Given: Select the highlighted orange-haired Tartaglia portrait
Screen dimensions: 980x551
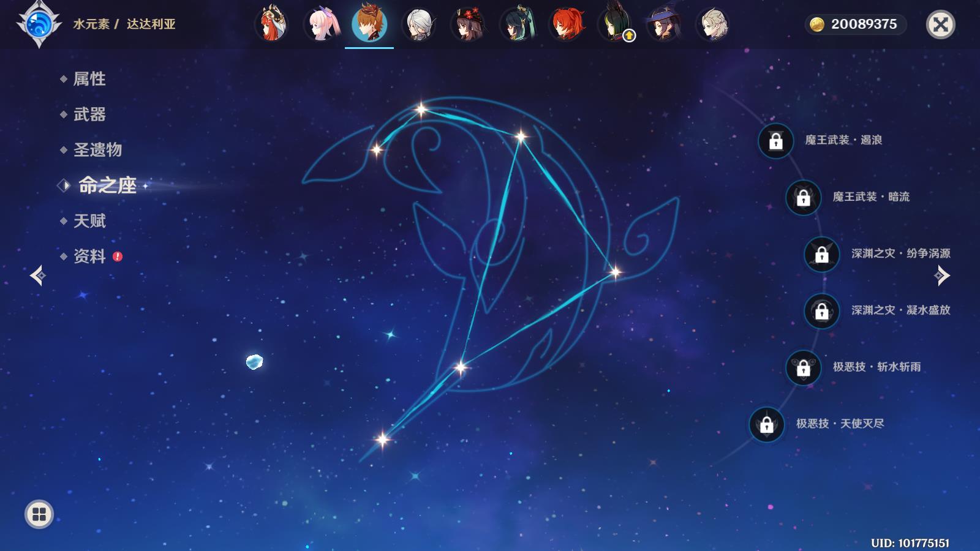Looking at the screenshot, I should pos(369,24).
